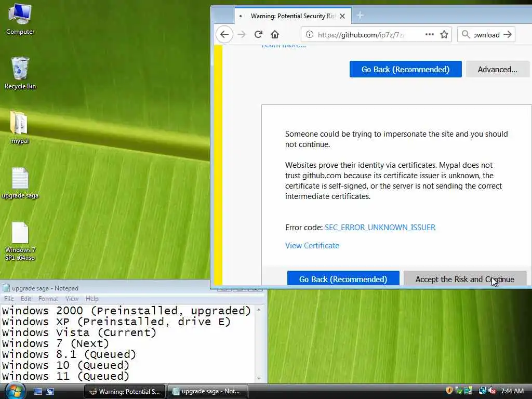The width and height of the screenshot is (532, 399).
Task: Click the 'Windows Vista (Current)' line in Notepad
Action: click(79, 332)
